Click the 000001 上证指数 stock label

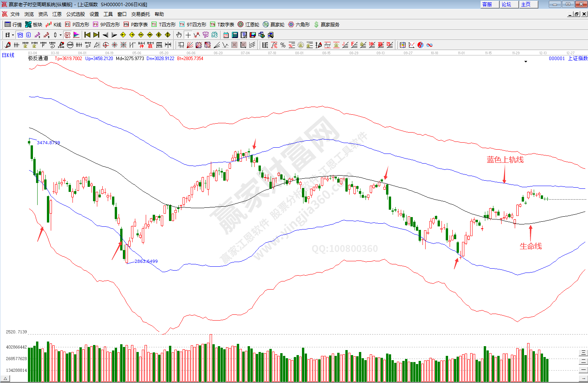coord(568,58)
